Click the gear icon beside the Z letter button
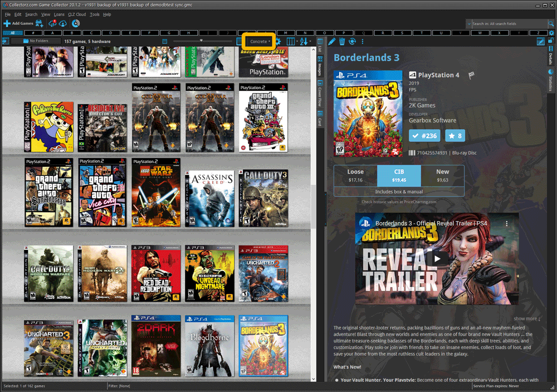Screen dimensions: 557x392 551,33
